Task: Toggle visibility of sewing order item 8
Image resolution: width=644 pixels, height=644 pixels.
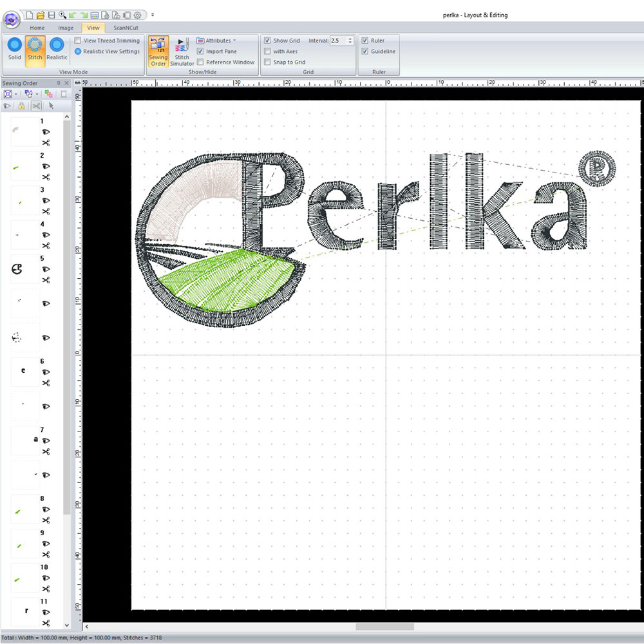Action: [46, 509]
